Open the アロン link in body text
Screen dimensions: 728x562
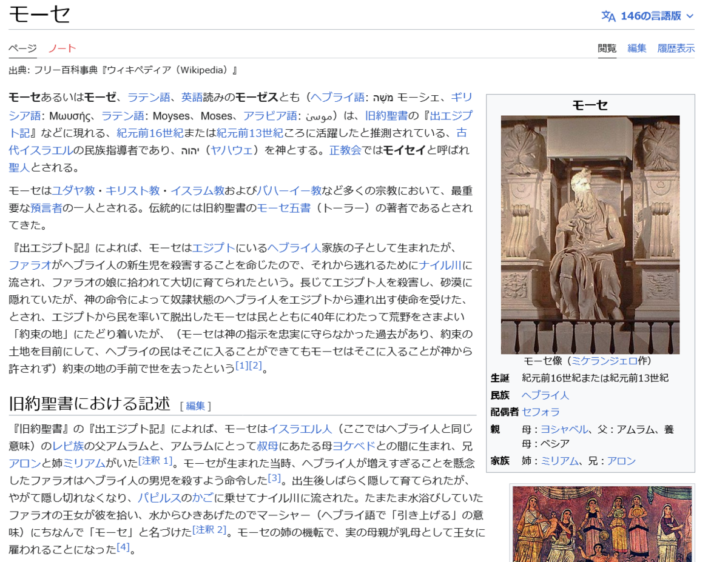(24, 463)
